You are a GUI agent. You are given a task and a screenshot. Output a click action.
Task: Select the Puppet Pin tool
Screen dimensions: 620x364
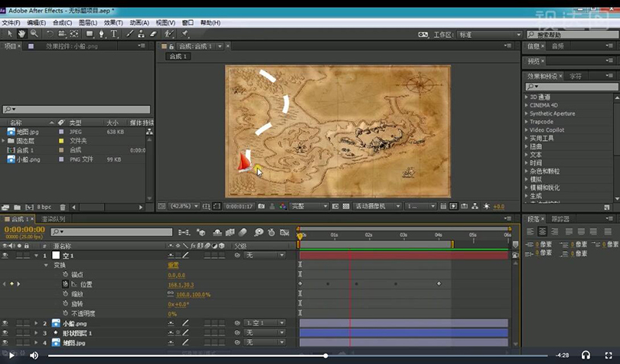point(185,34)
